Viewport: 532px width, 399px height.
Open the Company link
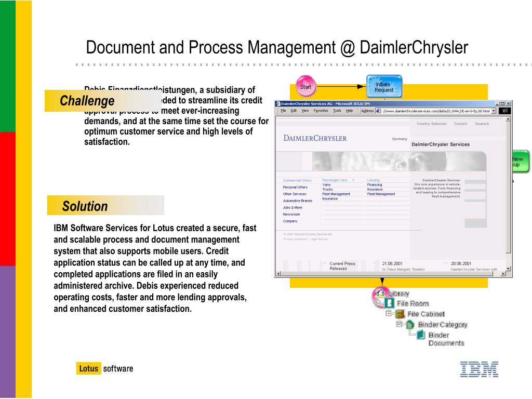pos(290,221)
